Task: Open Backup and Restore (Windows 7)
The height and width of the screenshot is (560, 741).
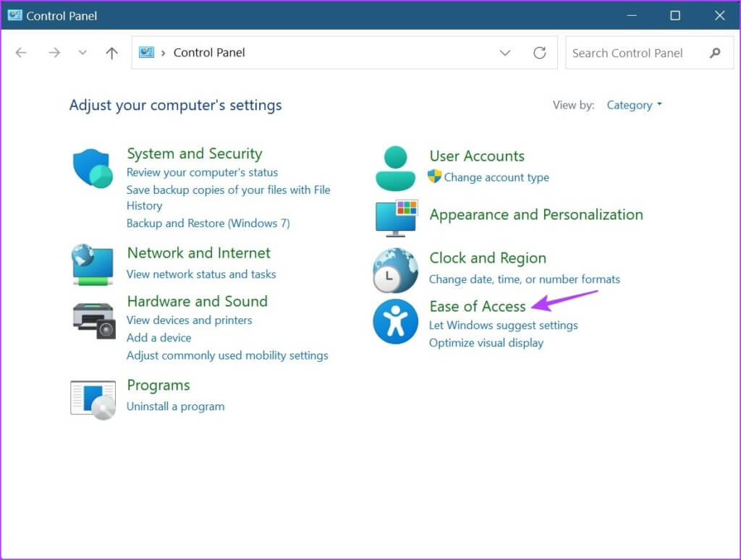Action: 208,223
